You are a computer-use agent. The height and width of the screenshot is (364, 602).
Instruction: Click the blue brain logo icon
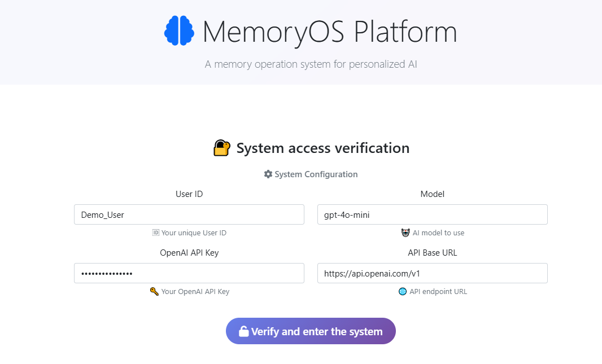pyautogui.click(x=179, y=31)
